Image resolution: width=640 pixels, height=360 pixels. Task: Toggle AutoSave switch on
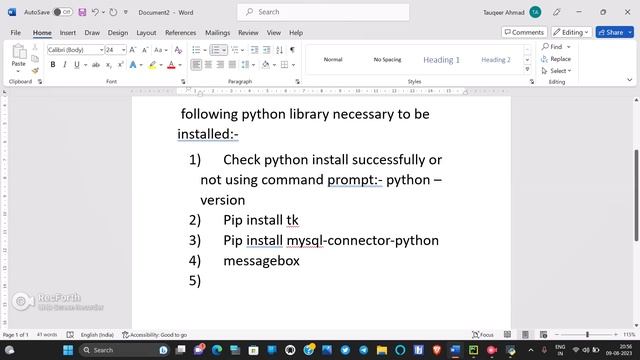tap(63, 12)
